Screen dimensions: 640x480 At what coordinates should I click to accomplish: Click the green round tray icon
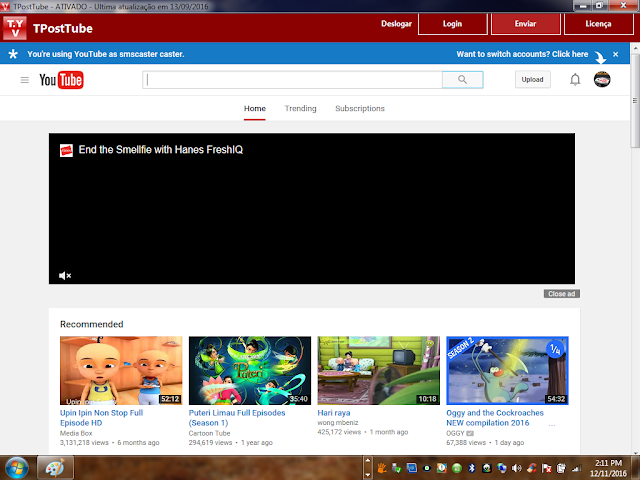tap(457, 468)
